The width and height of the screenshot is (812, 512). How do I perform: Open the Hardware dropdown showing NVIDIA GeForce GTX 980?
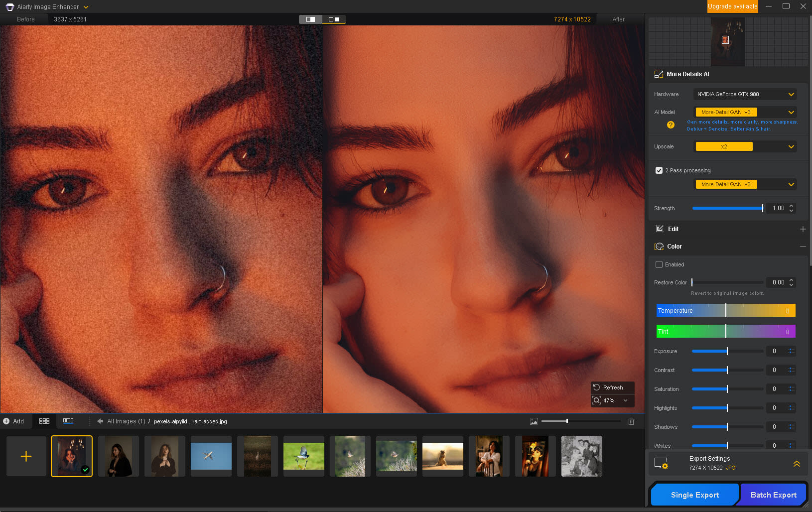tap(745, 94)
